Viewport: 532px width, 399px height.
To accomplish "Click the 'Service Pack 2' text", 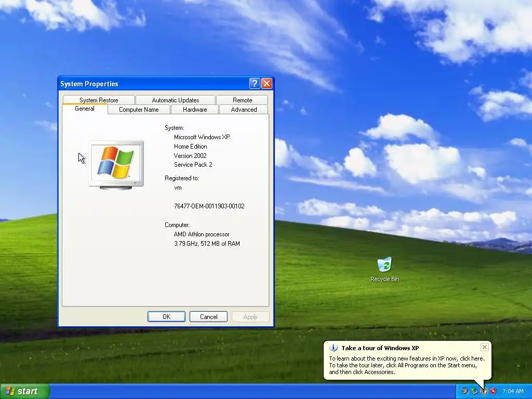I will (193, 165).
